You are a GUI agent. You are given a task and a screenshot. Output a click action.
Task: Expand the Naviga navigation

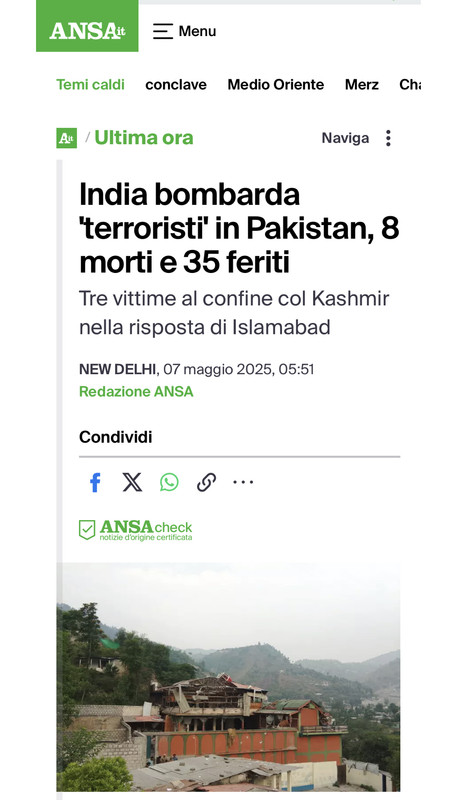[345, 138]
